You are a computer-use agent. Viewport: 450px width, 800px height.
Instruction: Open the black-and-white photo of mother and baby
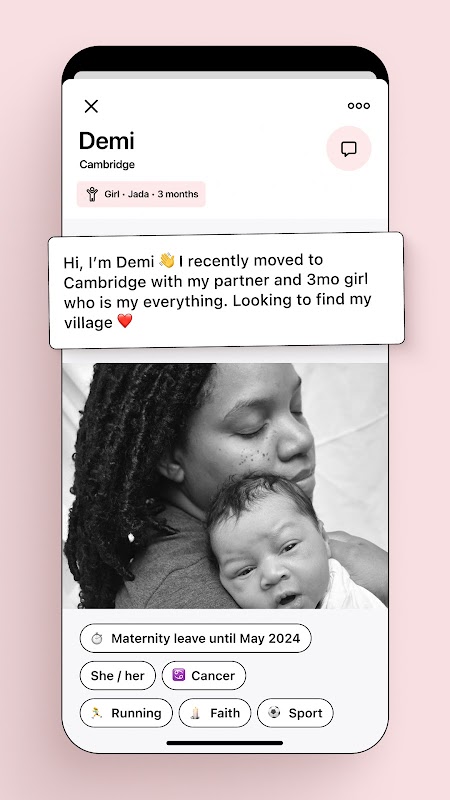[225, 486]
